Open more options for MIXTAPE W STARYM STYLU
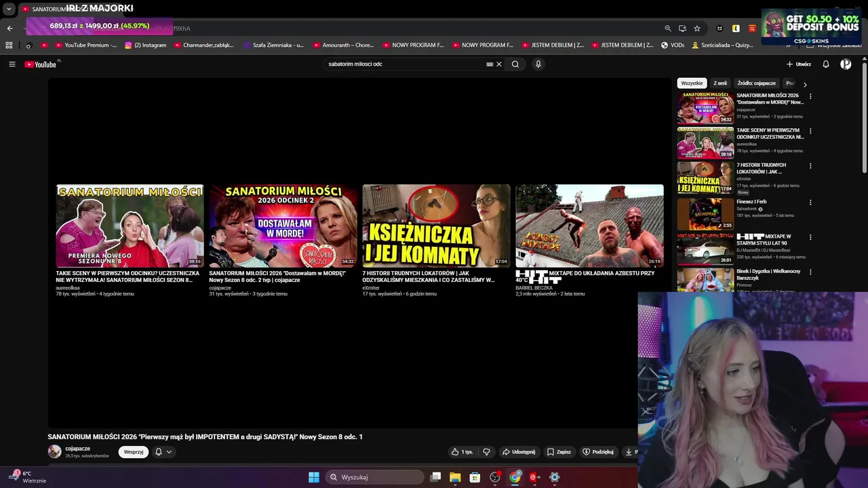This screenshot has height=488, width=868. [x=810, y=237]
